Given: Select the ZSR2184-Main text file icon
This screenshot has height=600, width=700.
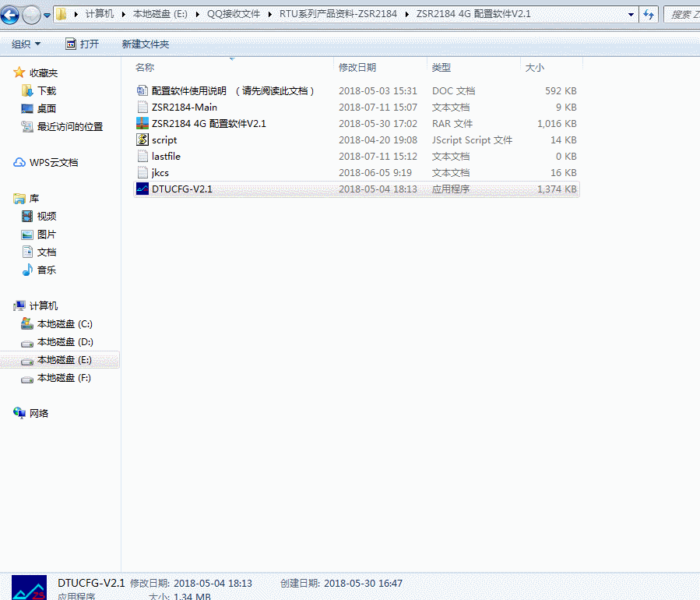Looking at the screenshot, I should click(x=142, y=107).
